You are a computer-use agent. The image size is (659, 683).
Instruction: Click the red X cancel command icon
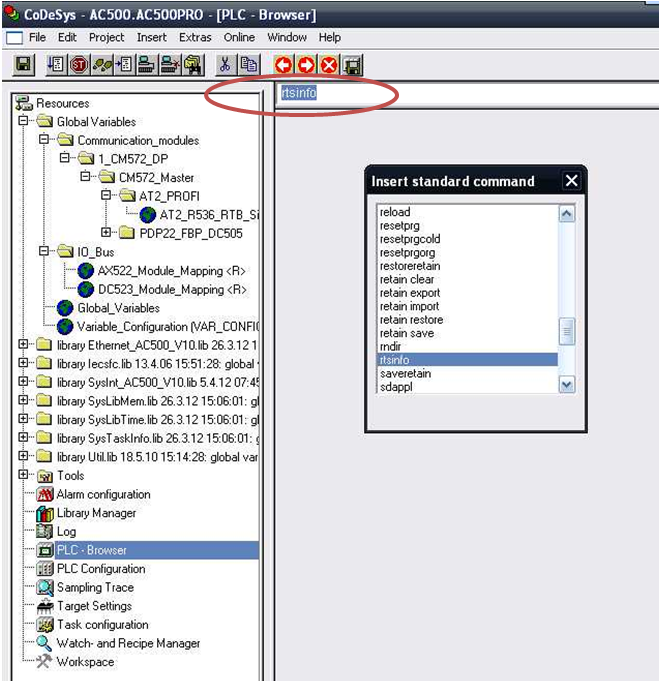pos(329,65)
